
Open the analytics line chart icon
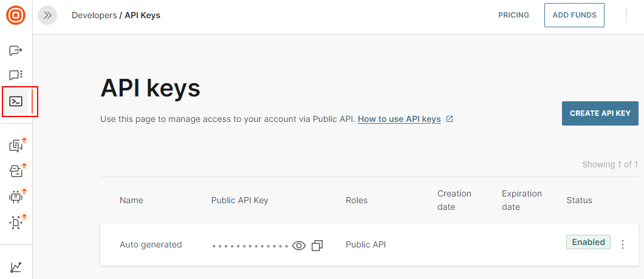pyautogui.click(x=16, y=267)
